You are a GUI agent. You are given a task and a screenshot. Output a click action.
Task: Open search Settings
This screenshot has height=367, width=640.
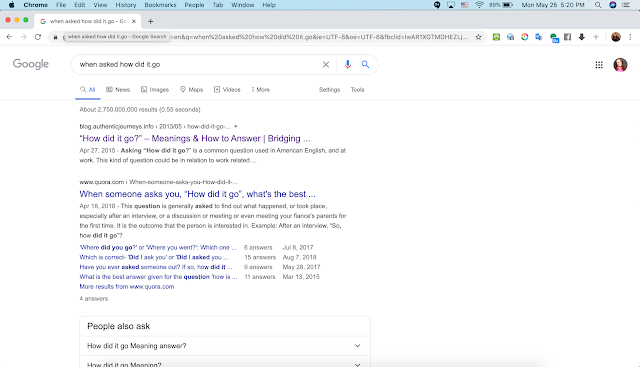coord(329,89)
